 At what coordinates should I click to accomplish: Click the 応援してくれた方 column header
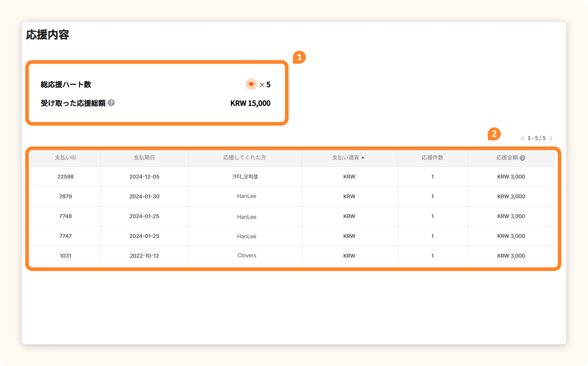tap(245, 158)
